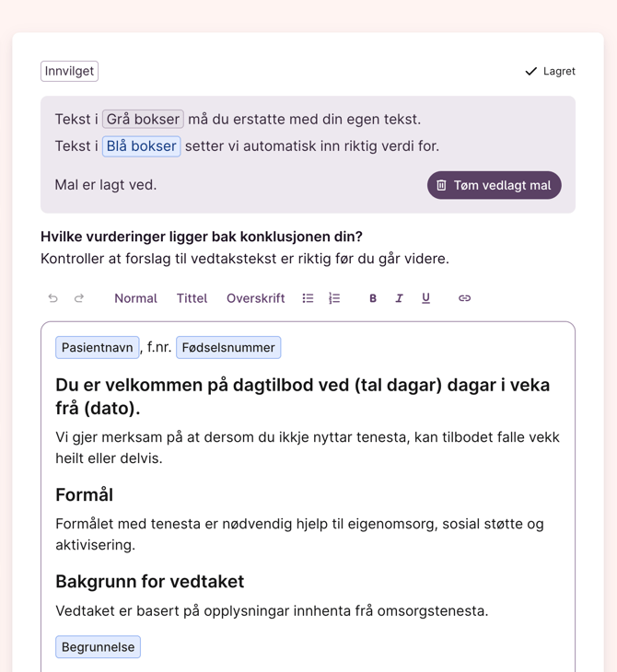Apply the Normal text style

tap(135, 298)
